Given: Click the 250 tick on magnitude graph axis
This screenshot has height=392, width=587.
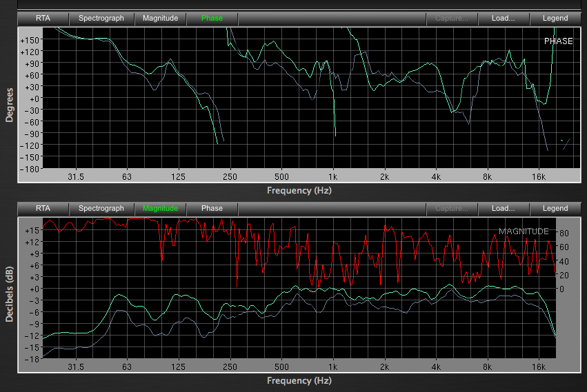Looking at the screenshot, I should click(x=230, y=367).
